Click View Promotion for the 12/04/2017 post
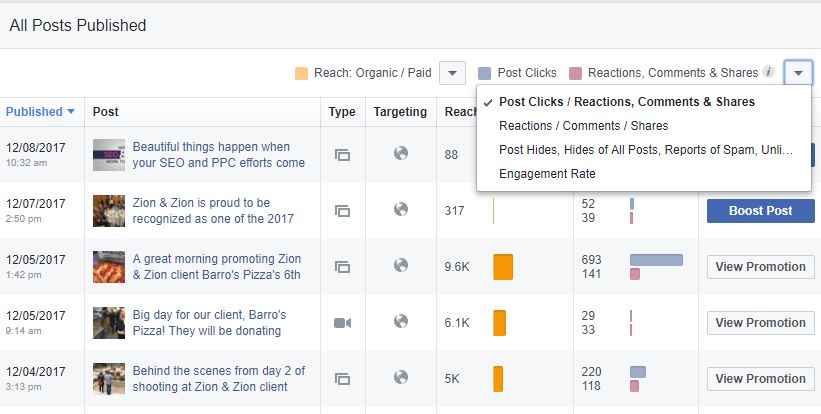Screen dimensions: 821x414 760,379
